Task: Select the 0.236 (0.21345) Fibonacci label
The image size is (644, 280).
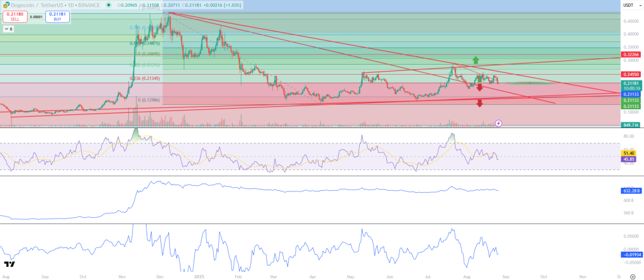Action: click(145, 78)
